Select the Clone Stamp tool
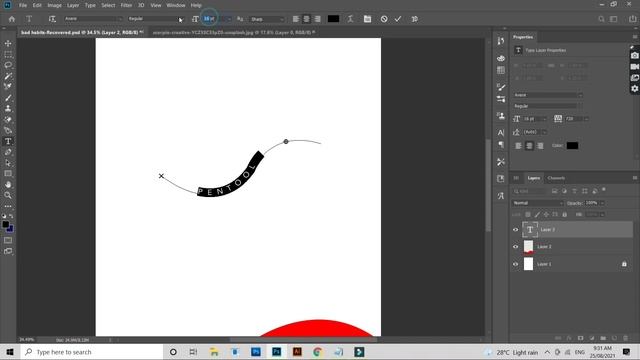 click(8, 109)
